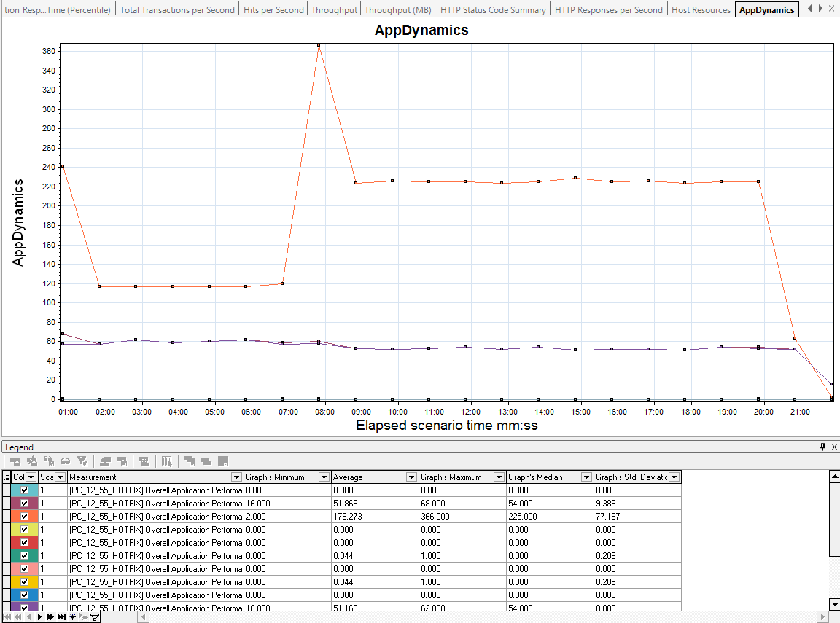Click the legend panel's pin icon
Viewport: 840px width, 623px height.
pos(825,447)
